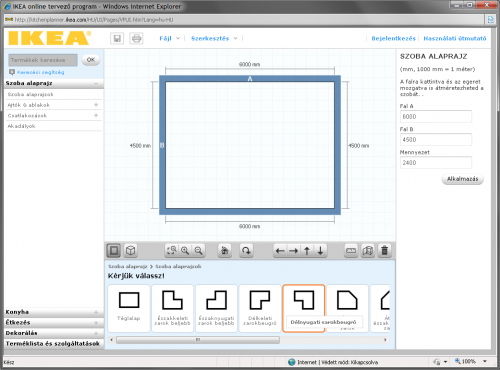The image size is (500, 370).
Task: Click the trash delete icon
Action: pyautogui.click(x=385, y=250)
